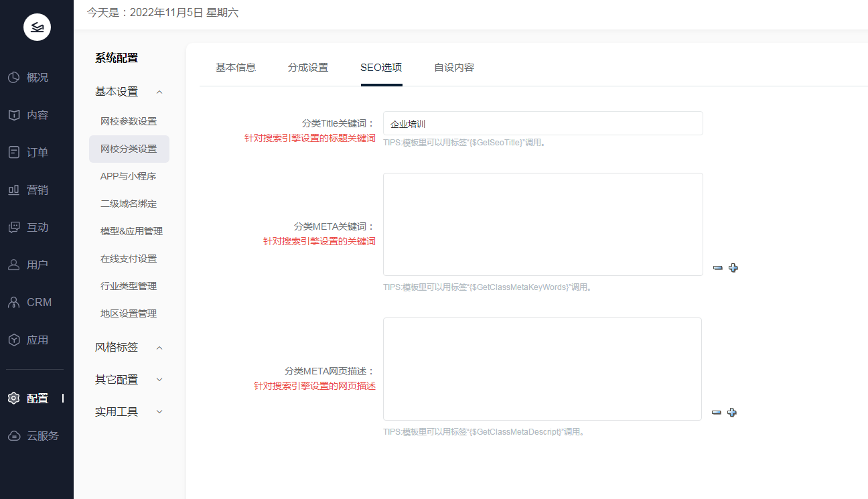Open the 用户 users icon
The width and height of the screenshot is (868, 499).
(x=14, y=265)
